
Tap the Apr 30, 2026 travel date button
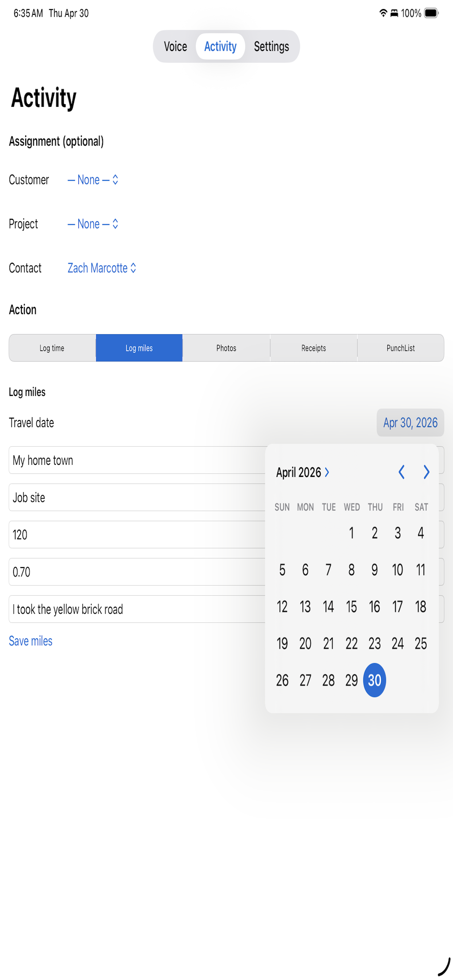tap(410, 422)
